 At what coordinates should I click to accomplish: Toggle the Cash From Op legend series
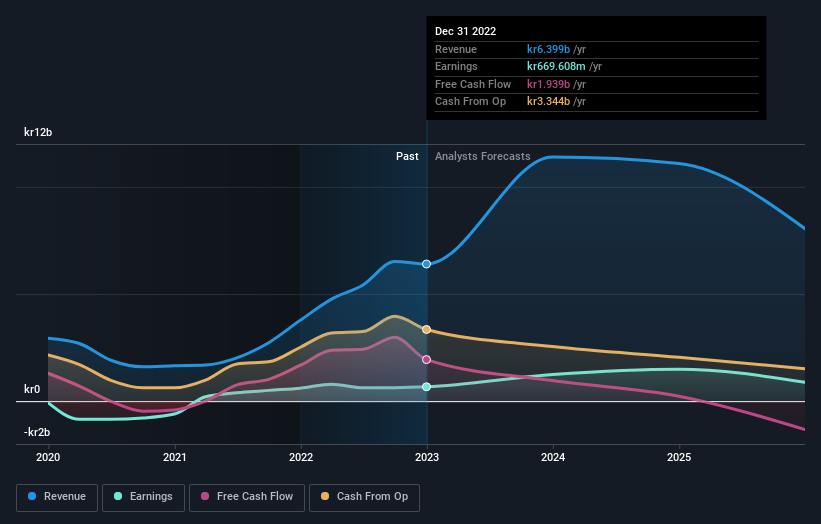pyautogui.click(x=364, y=497)
